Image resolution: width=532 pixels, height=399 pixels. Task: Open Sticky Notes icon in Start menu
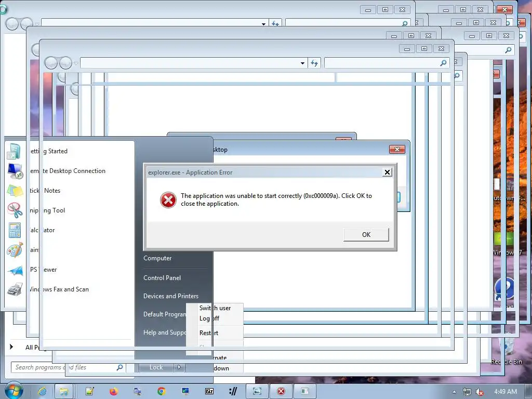[x=15, y=191]
